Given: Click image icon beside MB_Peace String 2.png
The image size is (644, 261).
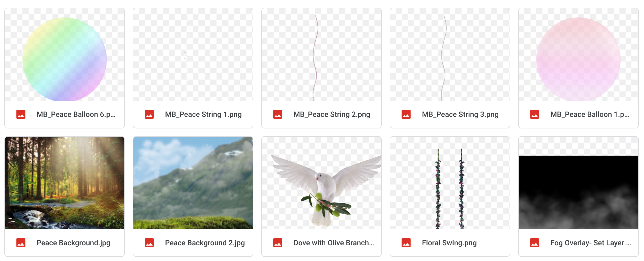Looking at the screenshot, I should (278, 114).
